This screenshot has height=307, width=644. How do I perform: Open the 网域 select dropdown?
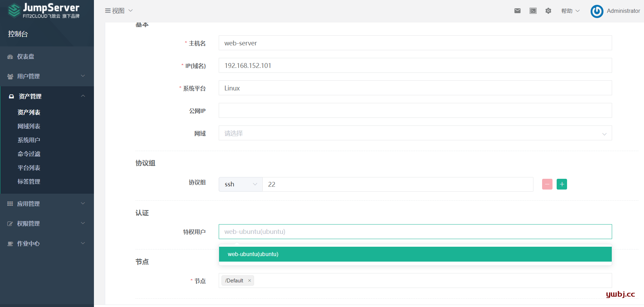(x=415, y=133)
